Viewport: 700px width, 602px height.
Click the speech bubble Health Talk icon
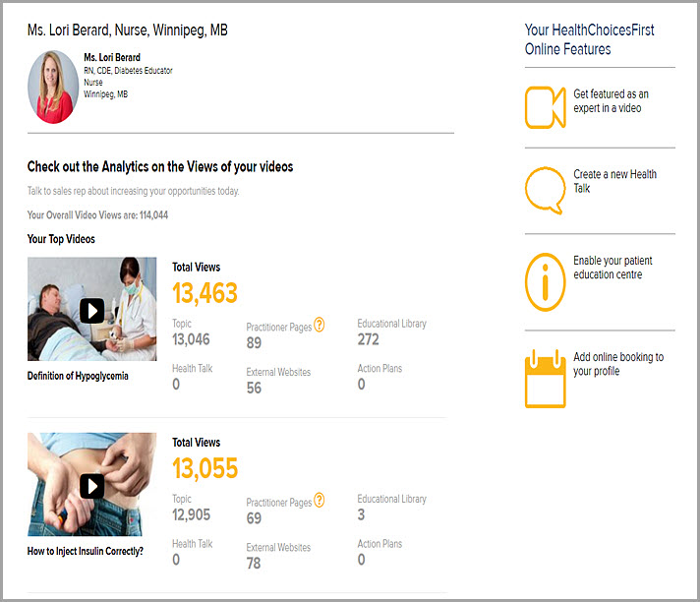click(x=545, y=191)
